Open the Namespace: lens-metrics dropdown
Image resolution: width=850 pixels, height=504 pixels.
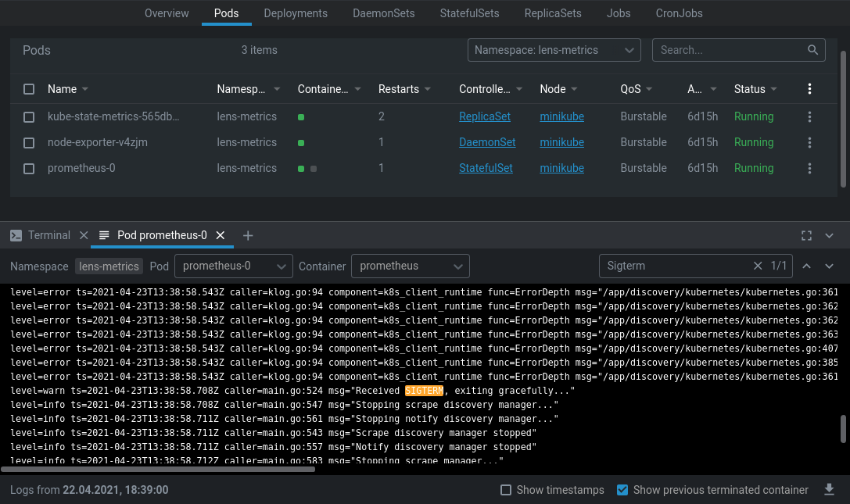coord(554,50)
